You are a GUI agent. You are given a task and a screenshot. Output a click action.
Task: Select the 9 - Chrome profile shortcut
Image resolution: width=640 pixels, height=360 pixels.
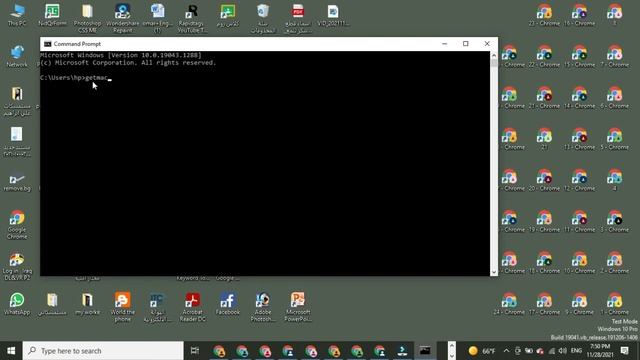coord(579,304)
